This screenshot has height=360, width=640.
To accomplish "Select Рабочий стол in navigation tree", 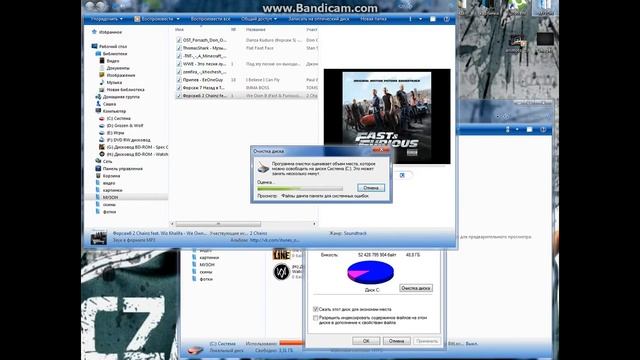I will (113, 46).
